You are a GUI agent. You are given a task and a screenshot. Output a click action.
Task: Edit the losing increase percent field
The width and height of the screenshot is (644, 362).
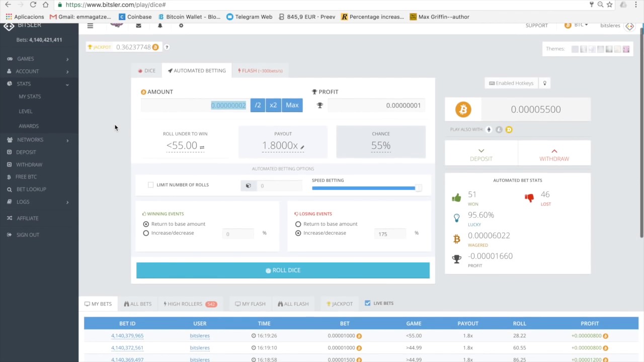[390, 234]
